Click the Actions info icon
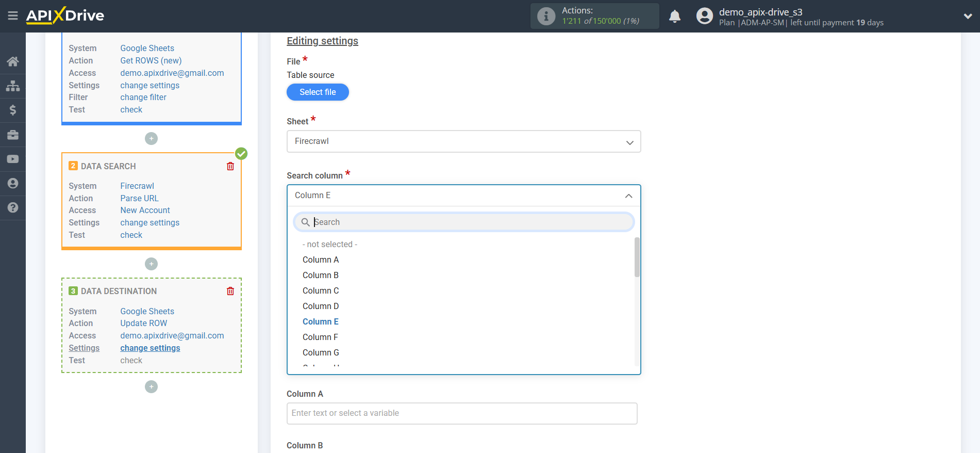 (x=546, y=16)
